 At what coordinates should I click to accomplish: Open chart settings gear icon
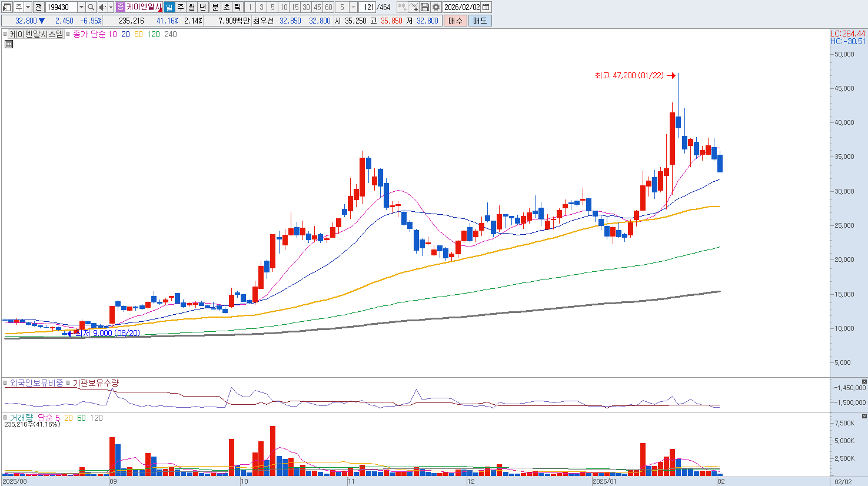pos(435,7)
